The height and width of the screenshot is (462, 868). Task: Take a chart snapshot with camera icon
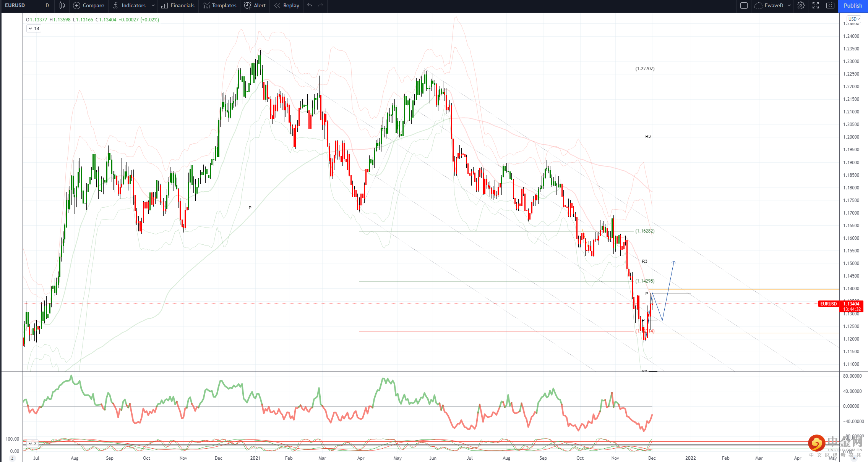(830, 5)
